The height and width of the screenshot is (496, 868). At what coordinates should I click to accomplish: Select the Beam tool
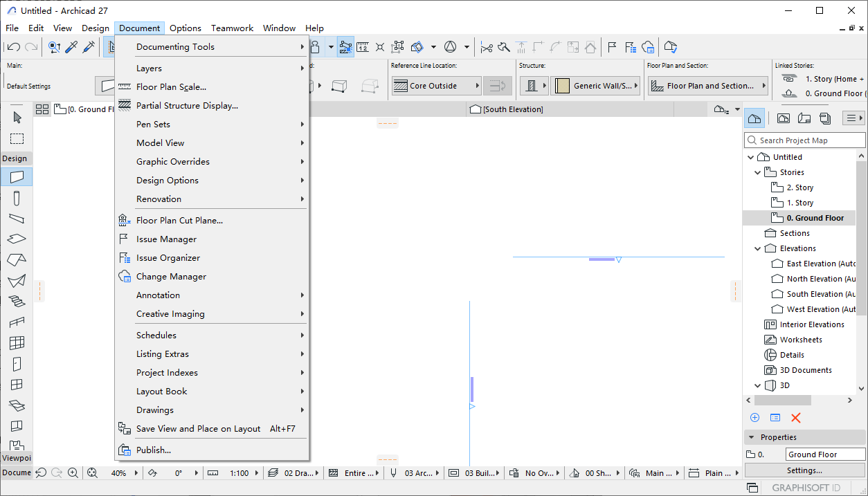[x=17, y=219]
